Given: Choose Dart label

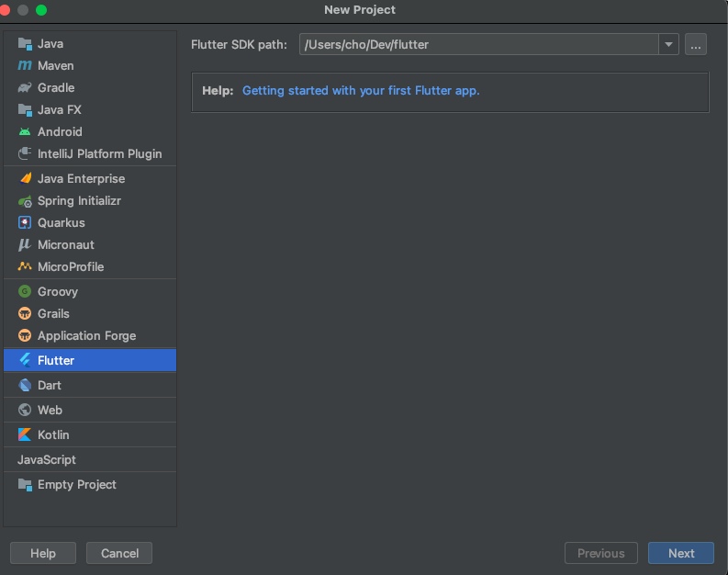Looking at the screenshot, I should [x=50, y=385].
